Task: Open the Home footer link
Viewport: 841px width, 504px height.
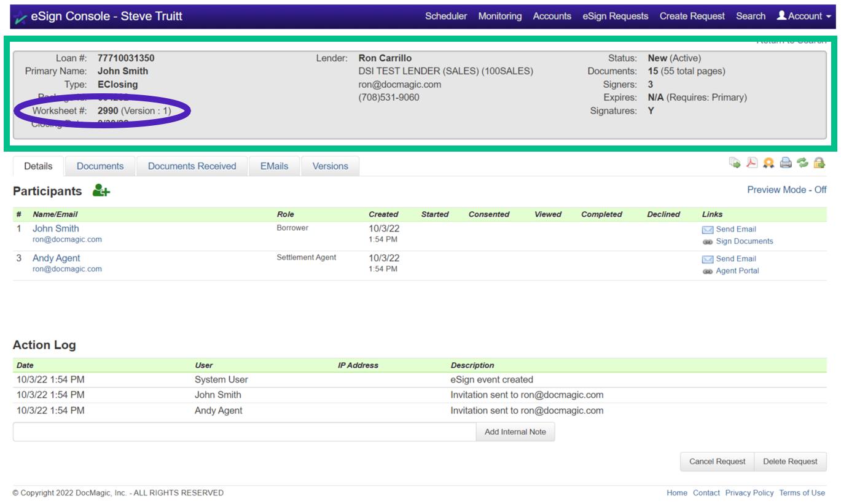Action: pyautogui.click(x=677, y=493)
